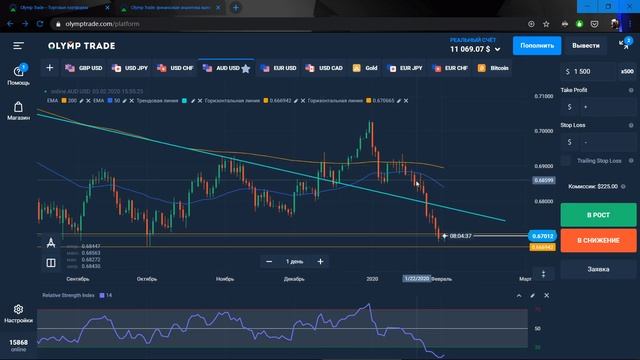640x360 pixels.
Task: Switch to the GBP USD tab
Action: tap(84, 68)
